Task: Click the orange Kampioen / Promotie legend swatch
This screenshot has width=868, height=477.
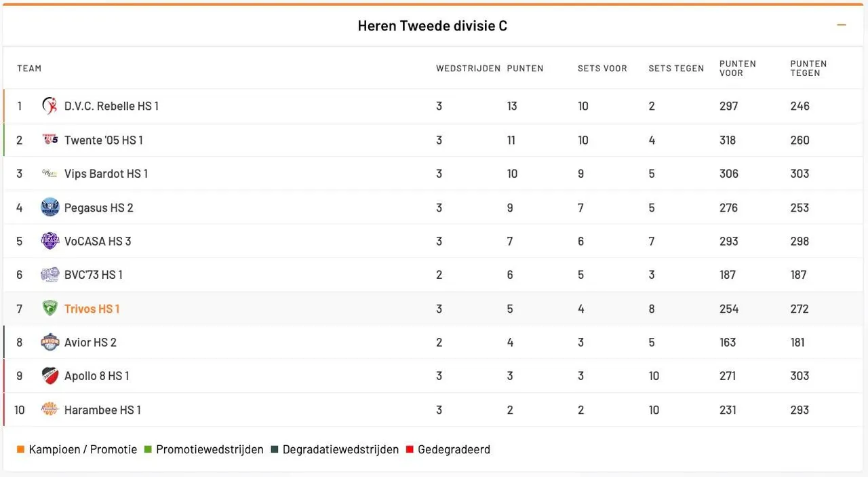Action: click(20, 449)
